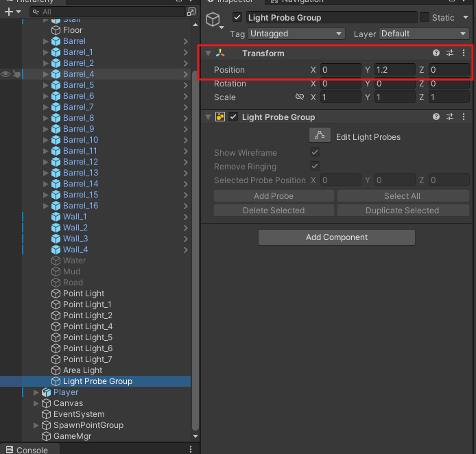This screenshot has width=476, height=454.
Task: Click the Position Y field
Action: coord(394,70)
